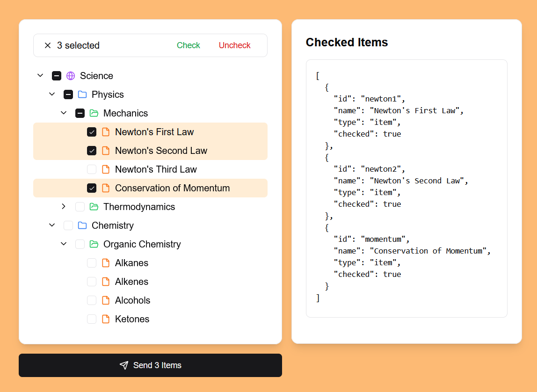Check the Alkanes checkbox
The width and height of the screenshot is (537, 392).
pyautogui.click(x=91, y=262)
